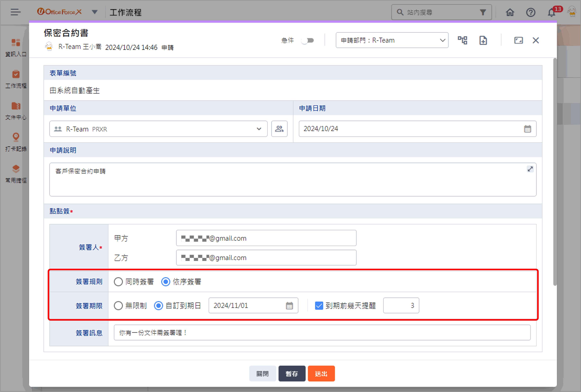The width and height of the screenshot is (581, 392).
Task: Toggle the 急件 urgent switch
Action: click(308, 41)
